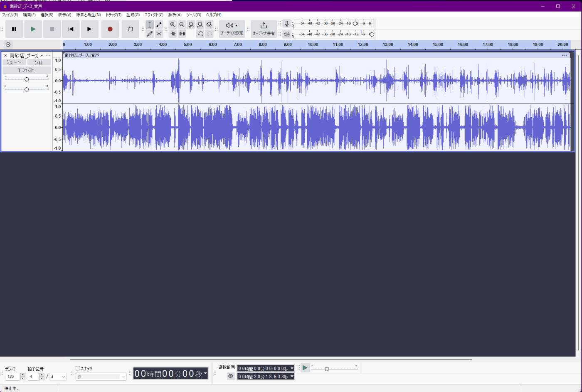Open selection start time format dropdown

(x=292, y=368)
